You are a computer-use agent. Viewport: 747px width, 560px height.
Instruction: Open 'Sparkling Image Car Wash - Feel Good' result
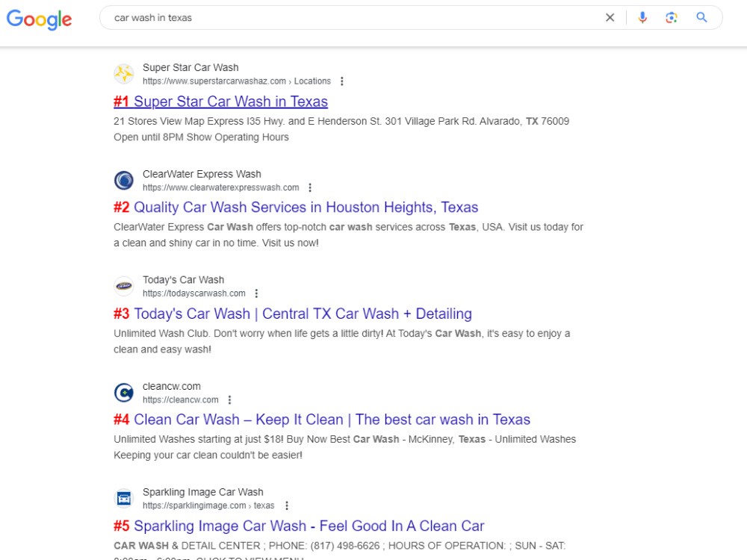[x=299, y=526]
